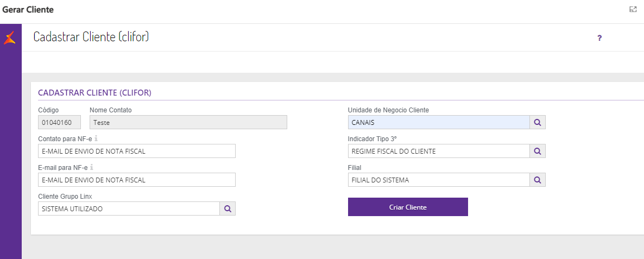Select the Cliente Grupo Linx field

(129, 209)
